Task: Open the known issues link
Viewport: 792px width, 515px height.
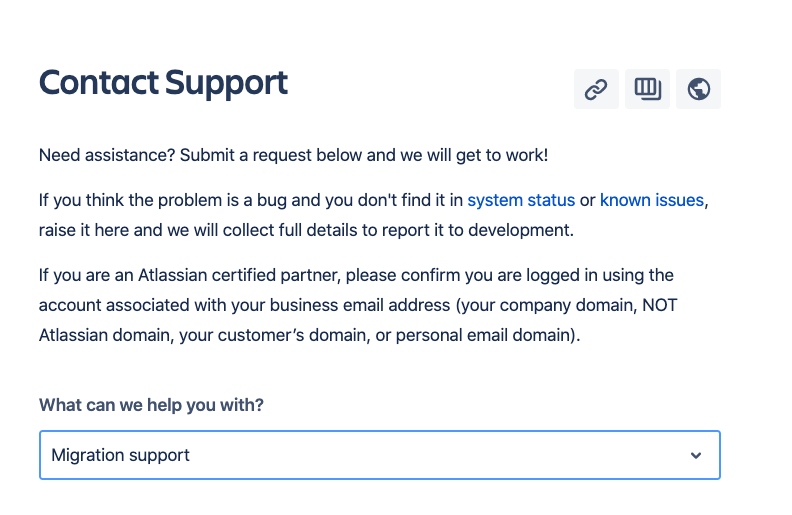Action: 652,200
